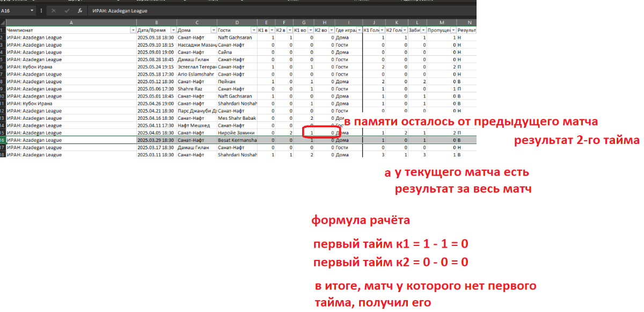Click the Name Box showing A16
The width and height of the screenshot is (644, 312).
tap(13, 11)
